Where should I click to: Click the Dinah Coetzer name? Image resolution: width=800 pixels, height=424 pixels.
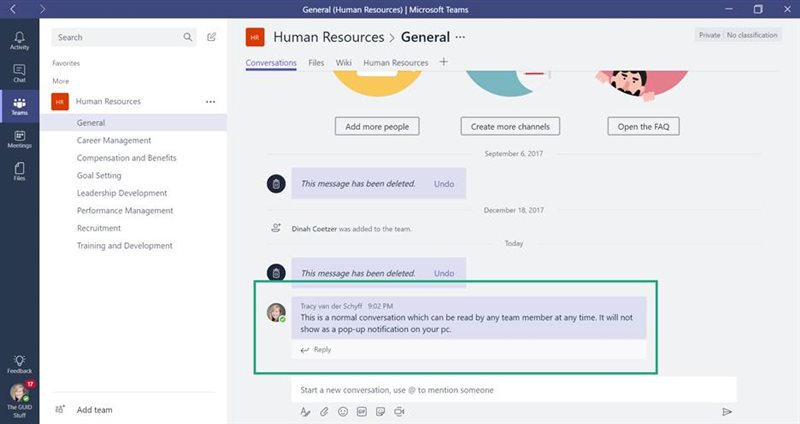click(314, 229)
